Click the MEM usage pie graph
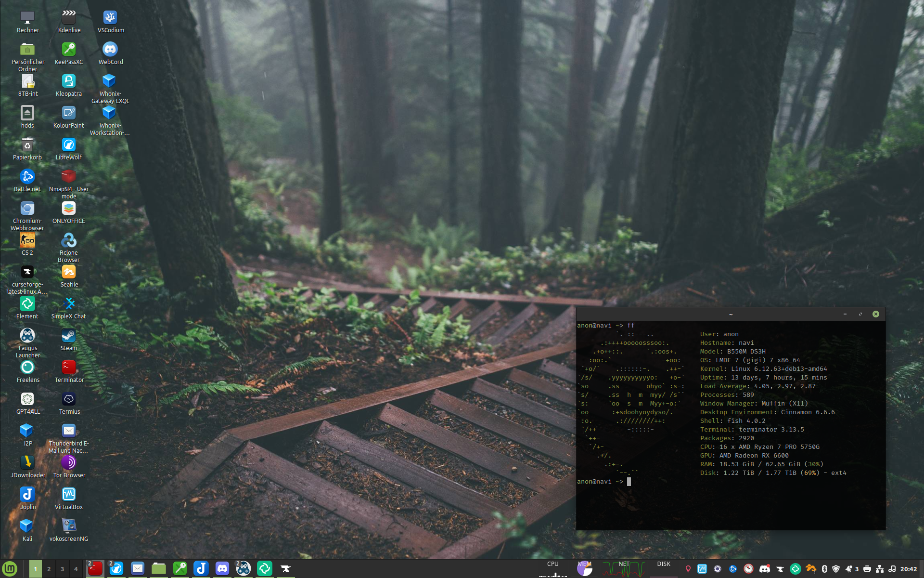Image resolution: width=924 pixels, height=578 pixels. pos(585,569)
